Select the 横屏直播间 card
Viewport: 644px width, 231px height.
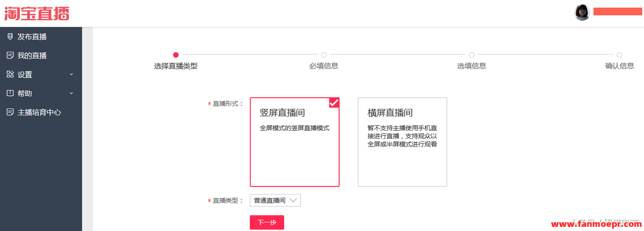tap(402, 142)
